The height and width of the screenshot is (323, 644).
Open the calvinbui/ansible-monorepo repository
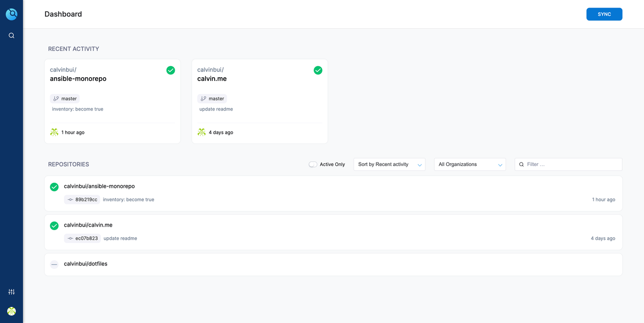click(x=99, y=186)
